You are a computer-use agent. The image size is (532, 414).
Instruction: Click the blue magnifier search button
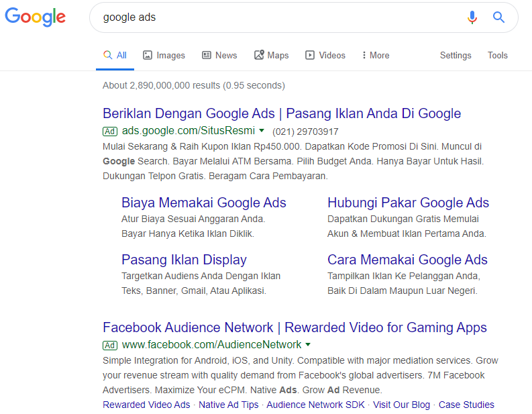[x=498, y=17]
